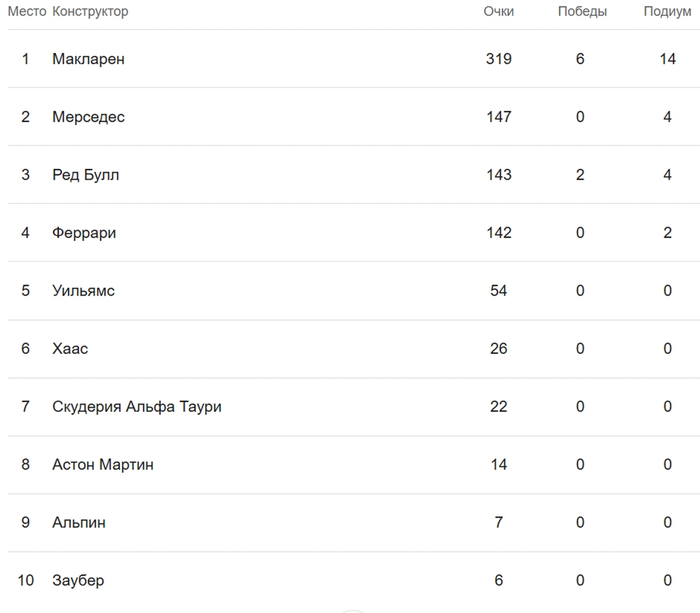Sort by the Очки column header
Screen dimensions: 700x613
(x=498, y=12)
